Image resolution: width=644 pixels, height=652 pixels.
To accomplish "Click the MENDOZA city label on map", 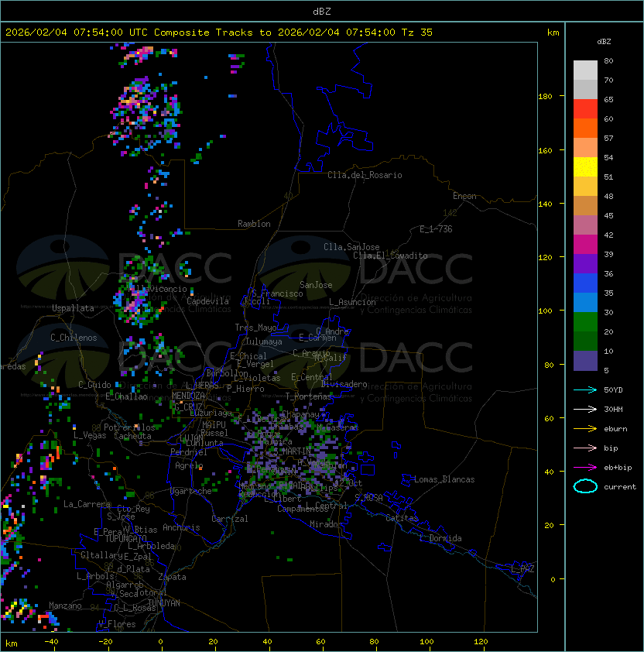I will [188, 396].
